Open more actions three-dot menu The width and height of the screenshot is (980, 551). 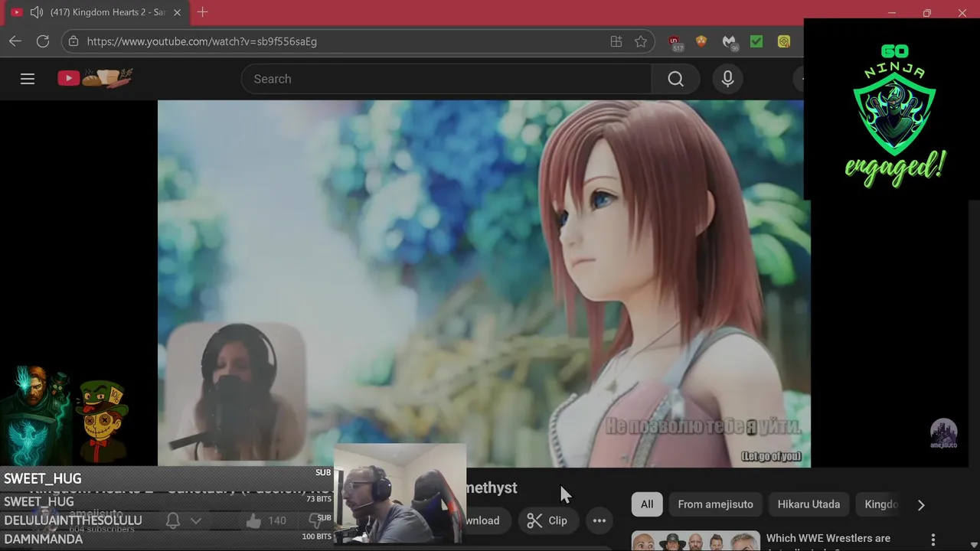point(599,520)
